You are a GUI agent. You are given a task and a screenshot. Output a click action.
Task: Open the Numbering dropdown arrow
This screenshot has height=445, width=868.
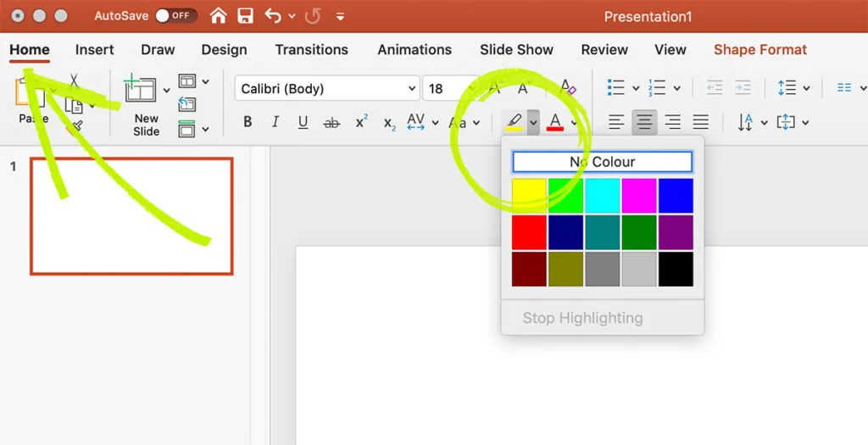pyautogui.click(x=677, y=88)
